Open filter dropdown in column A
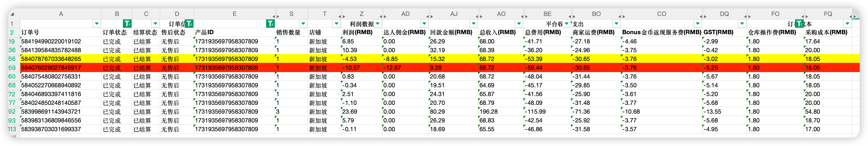Image resolution: width=868 pixels, height=146 pixels. click(x=97, y=24)
